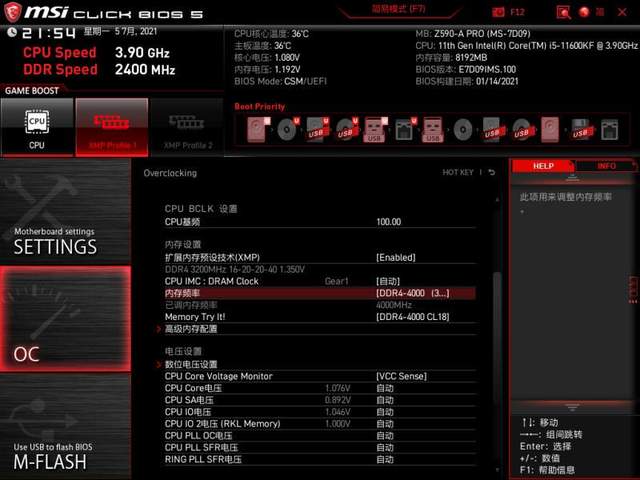
Task: Click the back arrow beside HOT KEY
Action: [492, 173]
